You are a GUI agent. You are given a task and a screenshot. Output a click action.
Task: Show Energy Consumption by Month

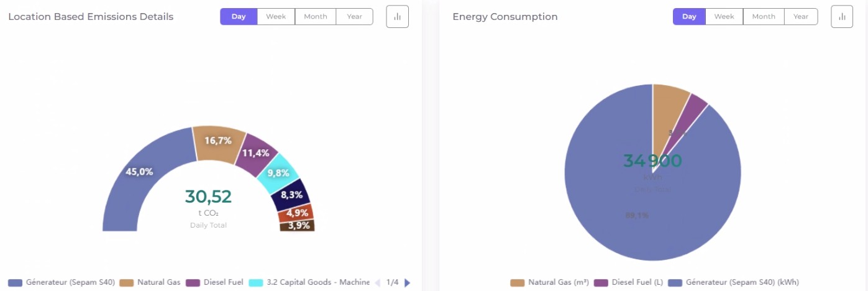click(x=764, y=17)
